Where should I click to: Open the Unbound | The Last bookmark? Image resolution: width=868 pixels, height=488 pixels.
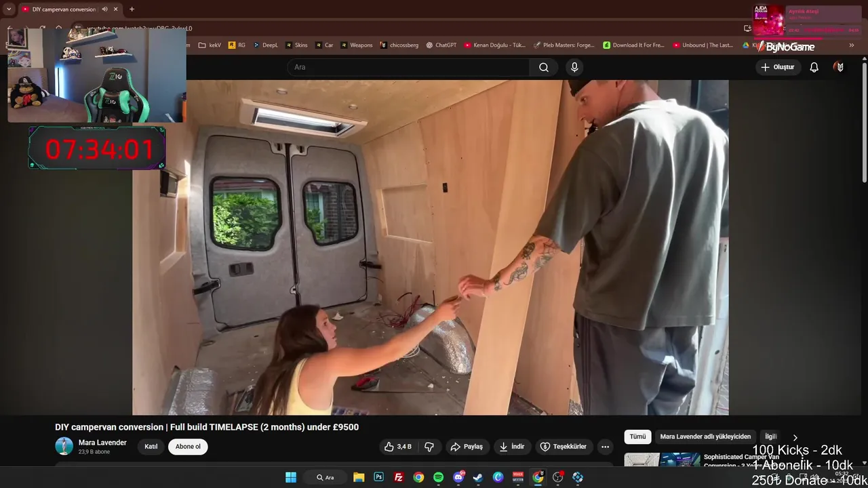(x=703, y=45)
